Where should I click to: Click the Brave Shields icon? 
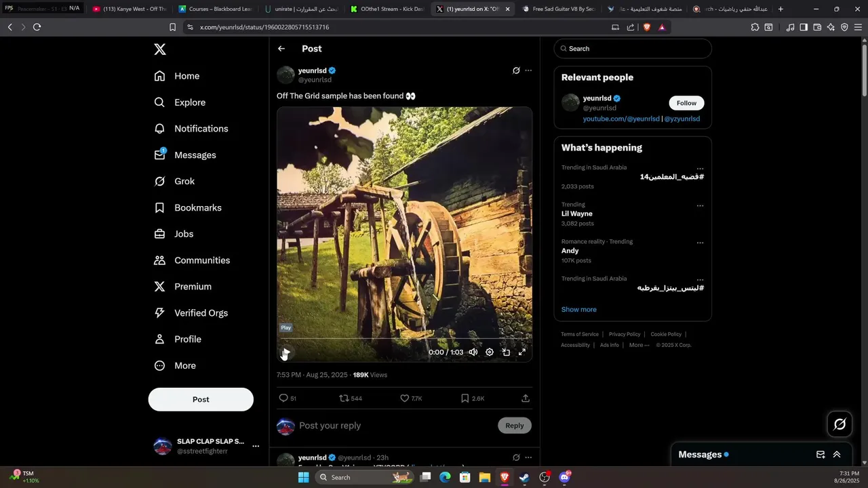[646, 27]
